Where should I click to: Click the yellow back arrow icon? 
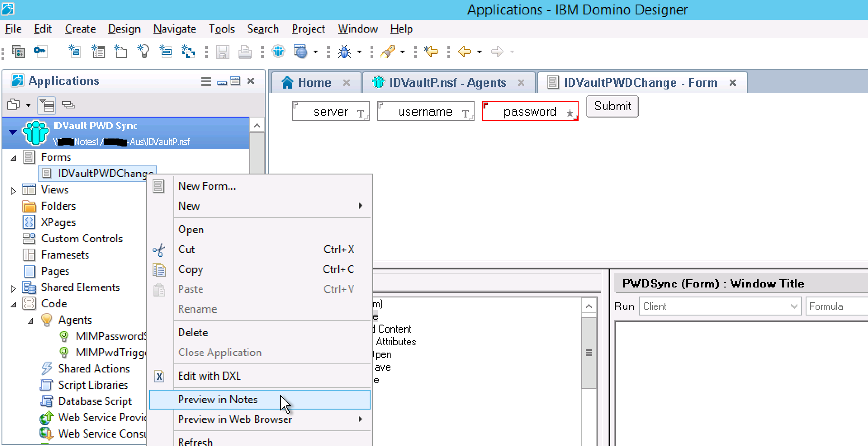465,52
